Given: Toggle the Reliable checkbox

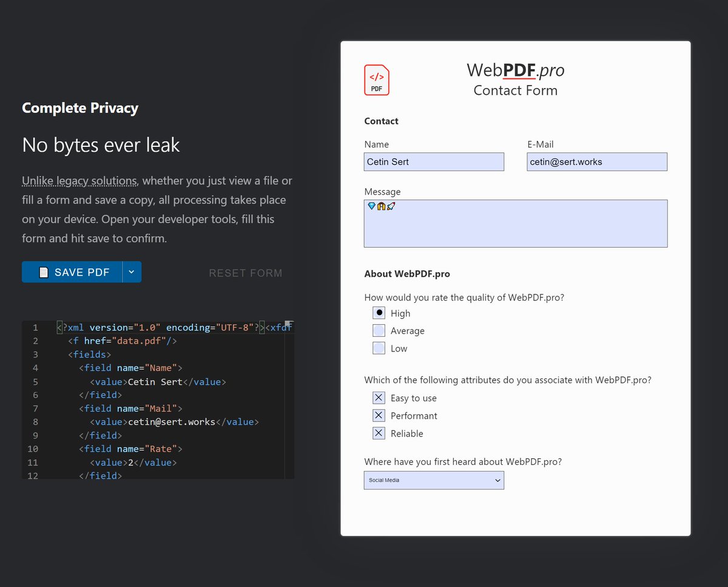Looking at the screenshot, I should (379, 433).
